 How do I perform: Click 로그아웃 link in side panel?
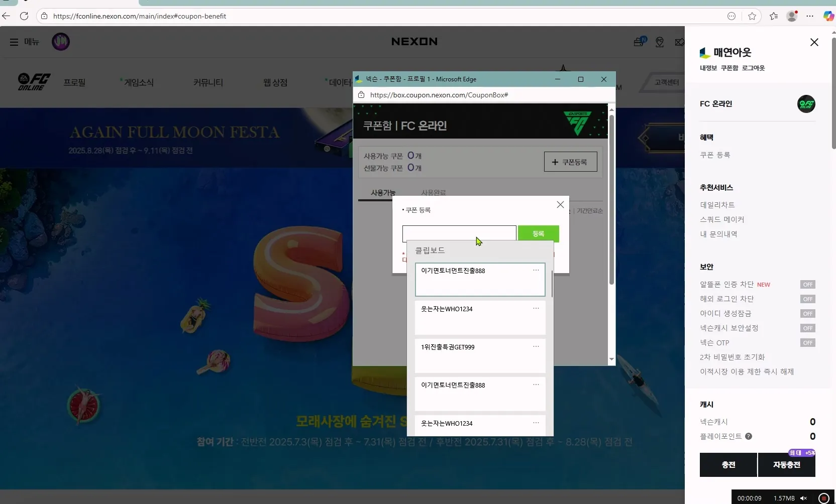click(753, 68)
